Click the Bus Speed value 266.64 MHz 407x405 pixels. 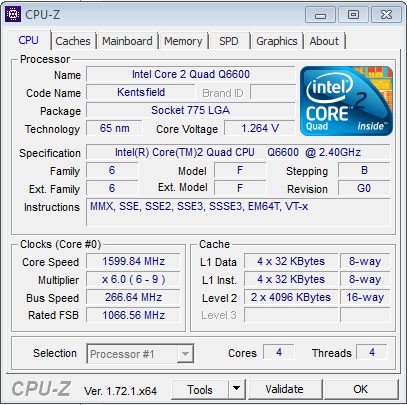pos(133,297)
